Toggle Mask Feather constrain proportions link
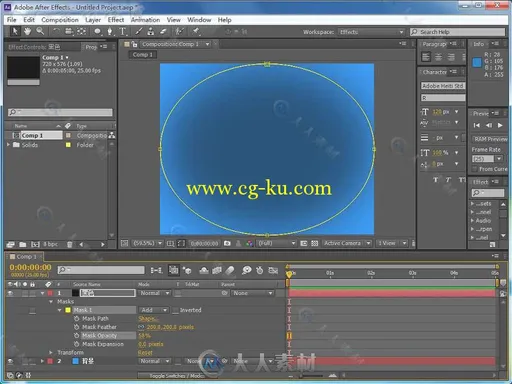 (141, 327)
